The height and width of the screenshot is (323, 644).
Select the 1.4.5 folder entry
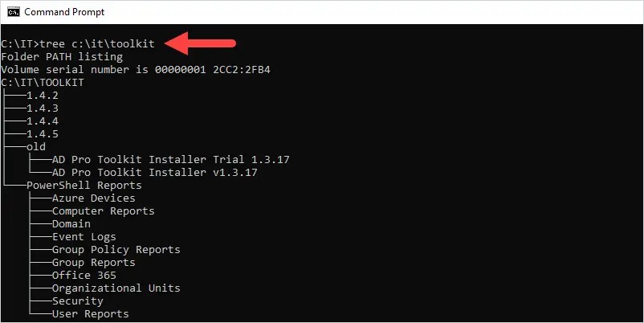pyautogui.click(x=43, y=134)
